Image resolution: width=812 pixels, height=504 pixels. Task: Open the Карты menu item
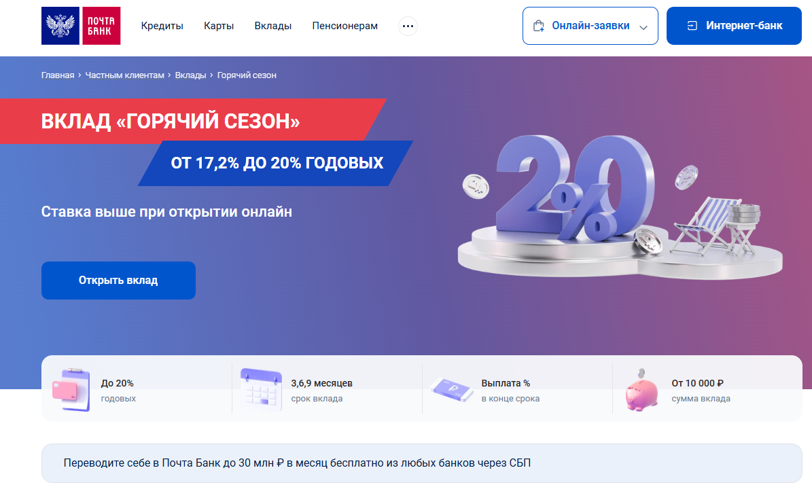tap(219, 26)
